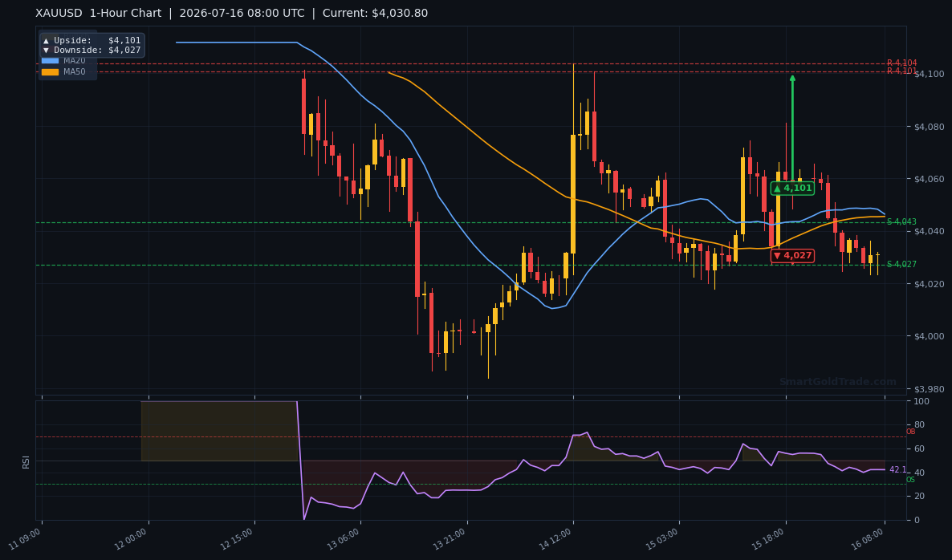Click the $3,980 price axis tick
The height and width of the screenshot is (560, 952).
pyautogui.click(x=929, y=389)
